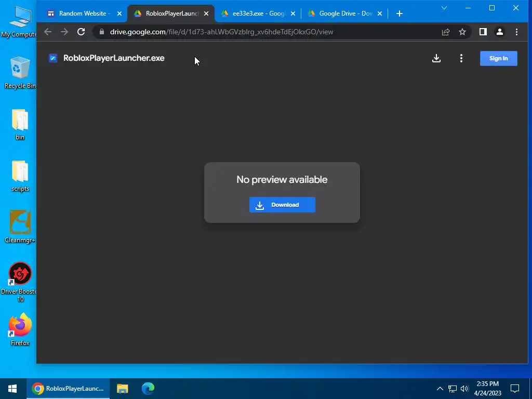
Task: Open the Chrome profile icon
Action: click(x=499, y=32)
